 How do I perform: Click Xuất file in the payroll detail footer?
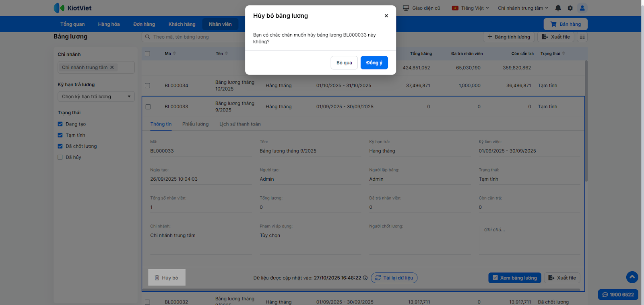562,278
